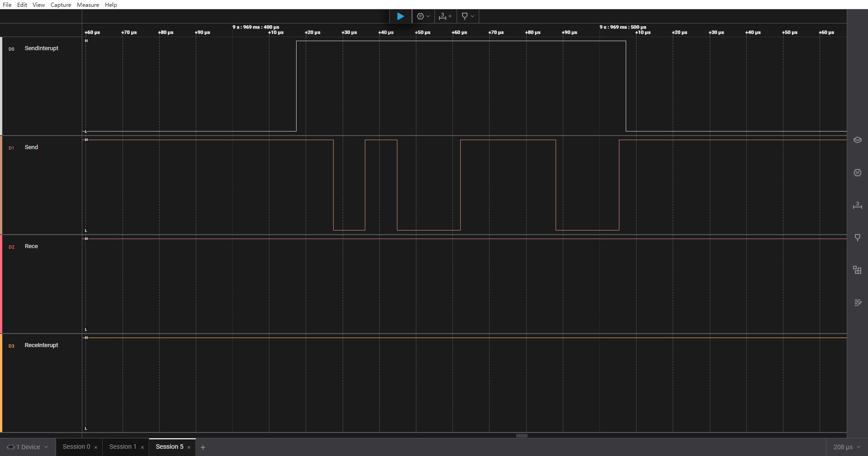Open the Analyzers panel in the right sidebar
Viewport: 868px width, 456px height.
pos(857,173)
